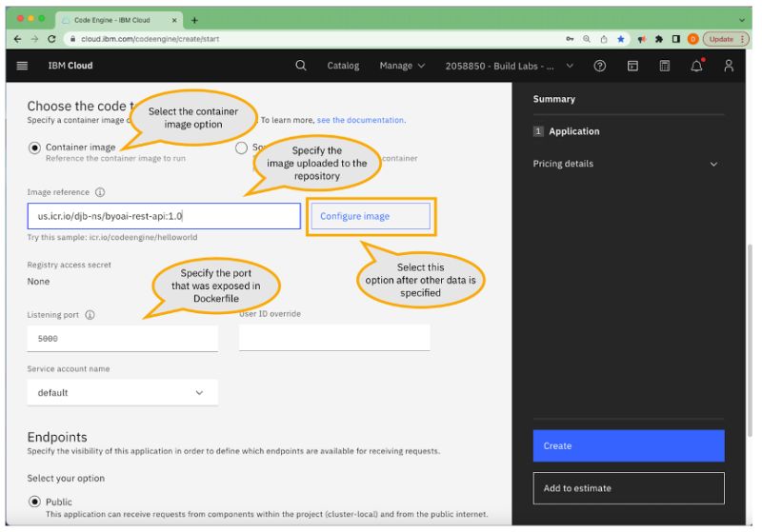Click the Listening port info icon
The image size is (762, 532).
coord(90,315)
